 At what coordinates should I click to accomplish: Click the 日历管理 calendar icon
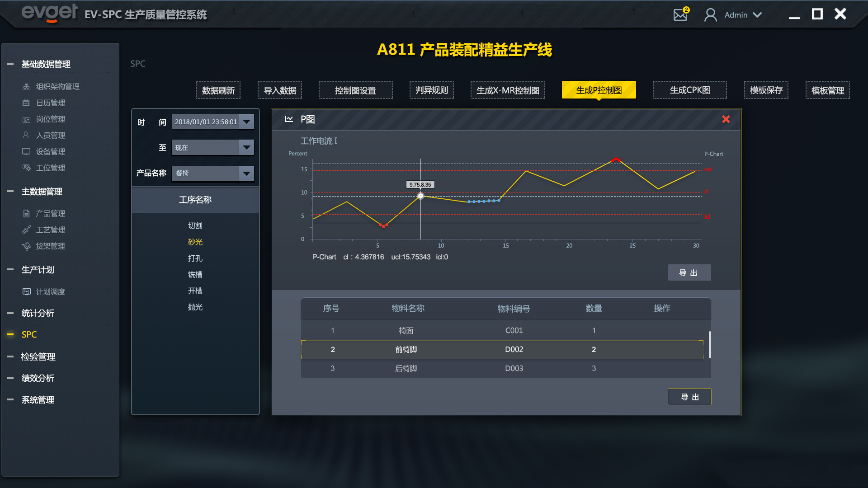pos(26,103)
